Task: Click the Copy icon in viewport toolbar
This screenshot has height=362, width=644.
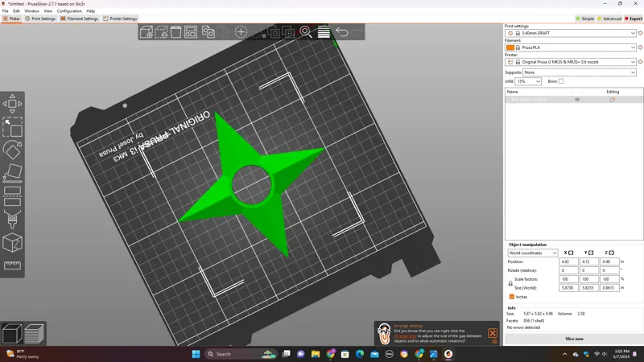Action: (x=208, y=32)
